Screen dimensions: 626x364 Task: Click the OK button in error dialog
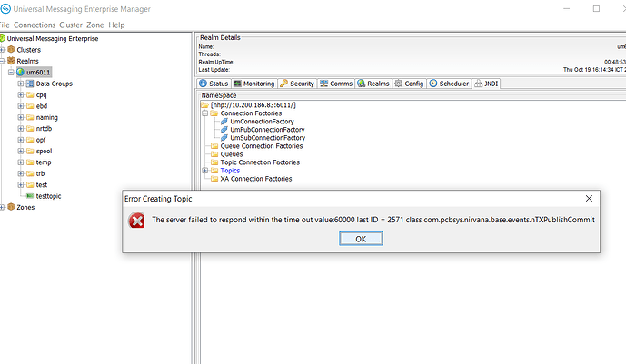pyautogui.click(x=361, y=239)
